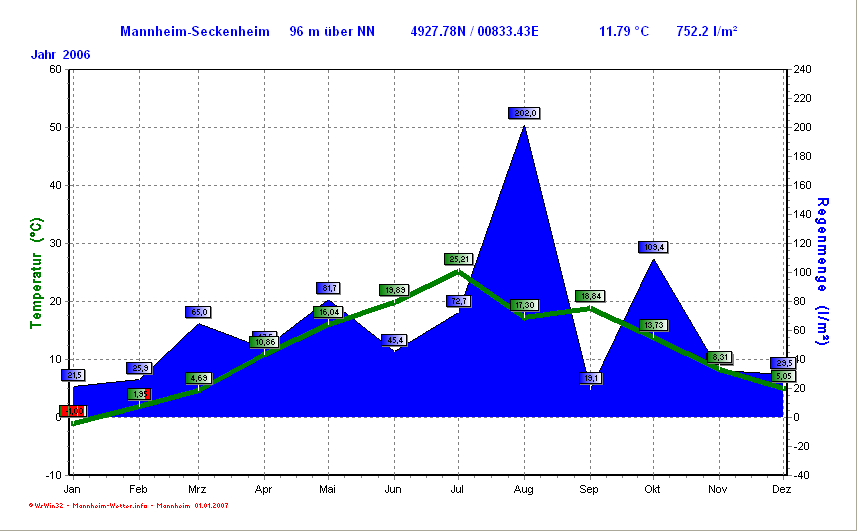Viewport: 857px width, 531px height.
Task: Select the 109,4 rainfall label for October
Action: pyautogui.click(x=653, y=247)
